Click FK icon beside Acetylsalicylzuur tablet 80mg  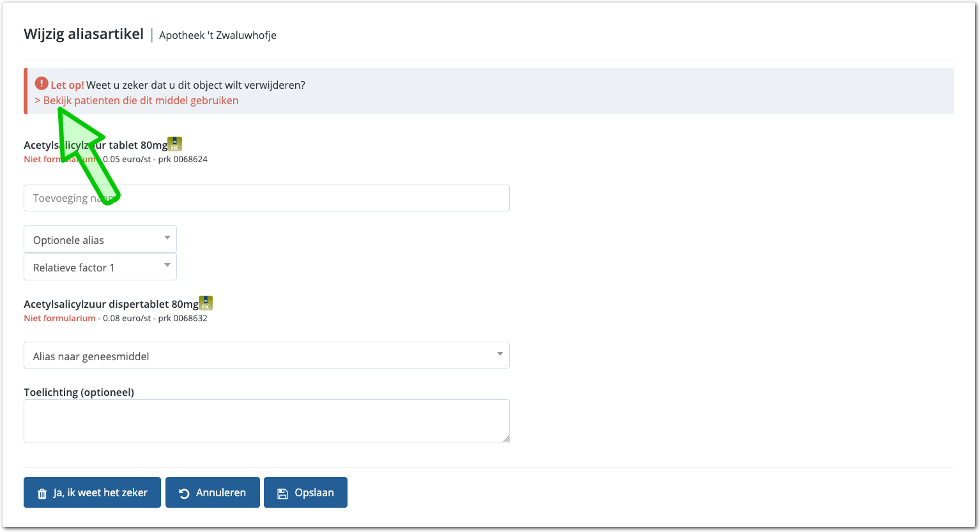point(174,144)
